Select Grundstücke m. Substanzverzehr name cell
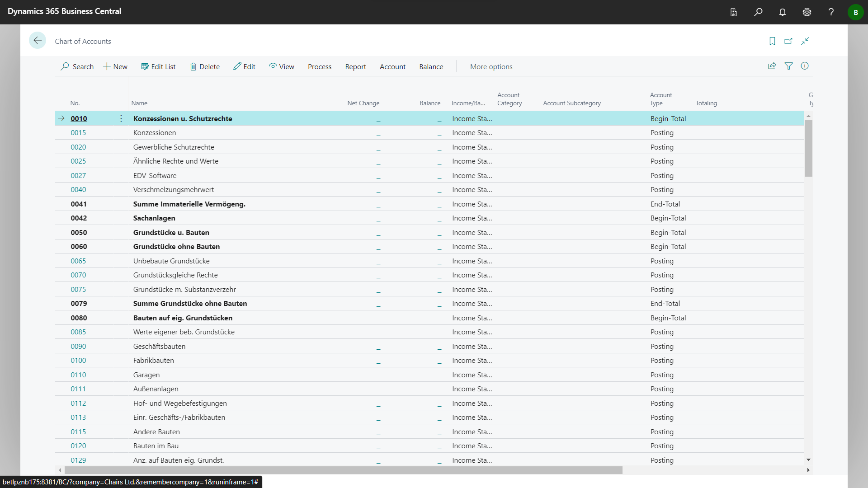This screenshot has height=488, width=868. click(x=184, y=289)
